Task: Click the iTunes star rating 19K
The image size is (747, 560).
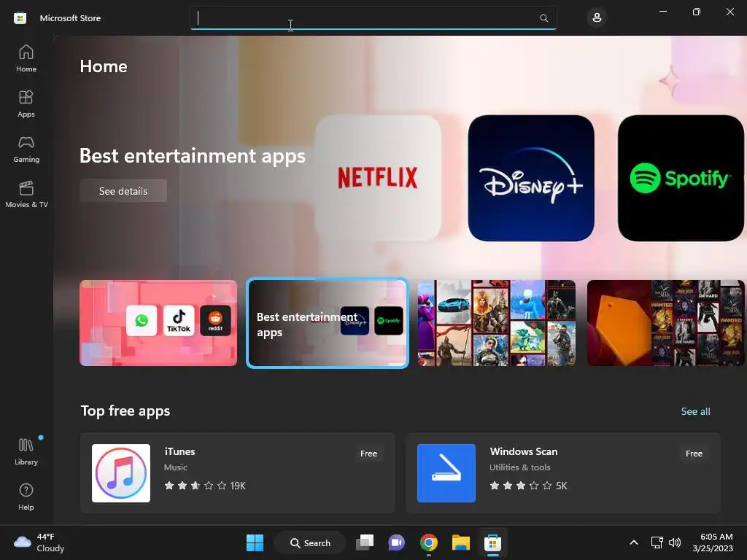Action: point(205,486)
